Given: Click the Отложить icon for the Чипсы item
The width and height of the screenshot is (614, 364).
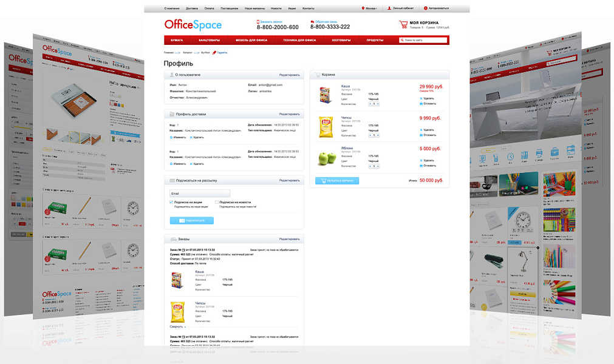Looking at the screenshot, I should 421,135.
